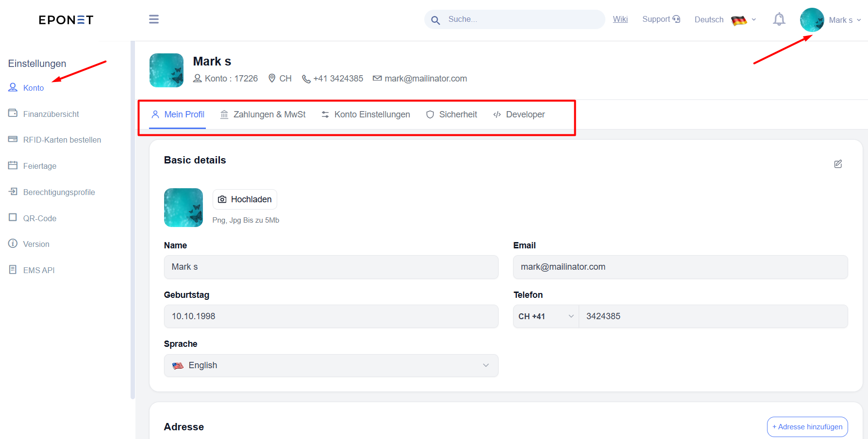Viewport: 868px width, 439px height.
Task: Click the Finanzübersicht wallet icon in sidebar
Action: point(13,113)
